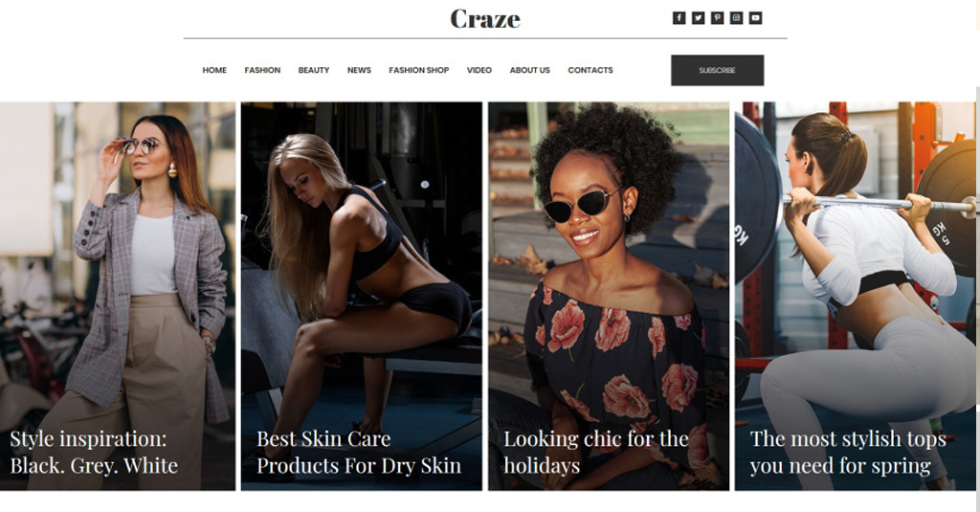Open the Fashion menu item
This screenshot has height=512, width=980.
[262, 70]
